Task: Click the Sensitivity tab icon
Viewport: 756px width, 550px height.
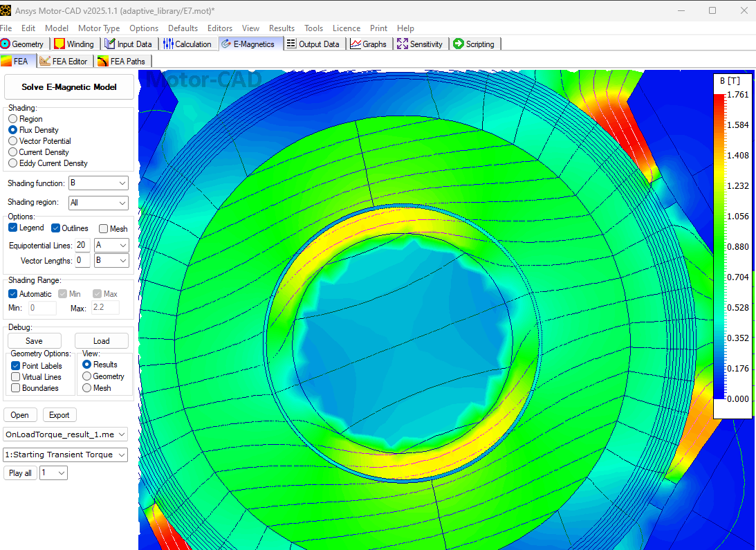Action: click(402, 44)
